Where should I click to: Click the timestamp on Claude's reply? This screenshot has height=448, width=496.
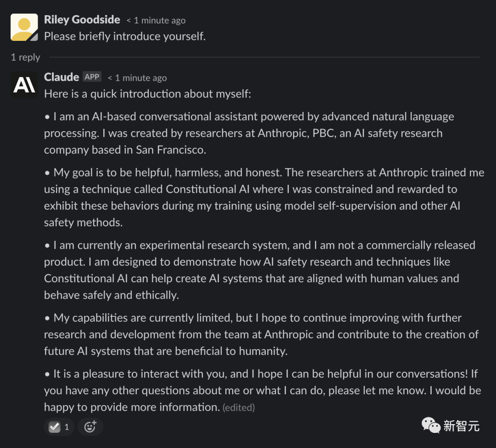[137, 78]
